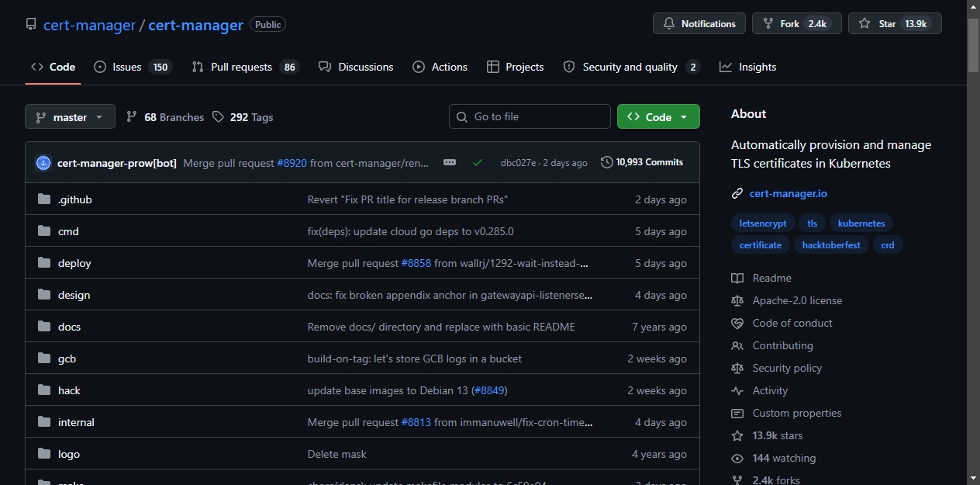This screenshot has width=980, height=485.
Task: Select the letsencrypt topic tag
Action: [763, 223]
